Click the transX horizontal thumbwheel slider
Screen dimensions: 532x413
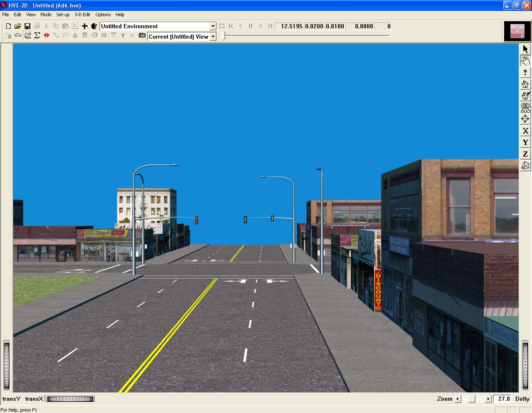pos(70,399)
